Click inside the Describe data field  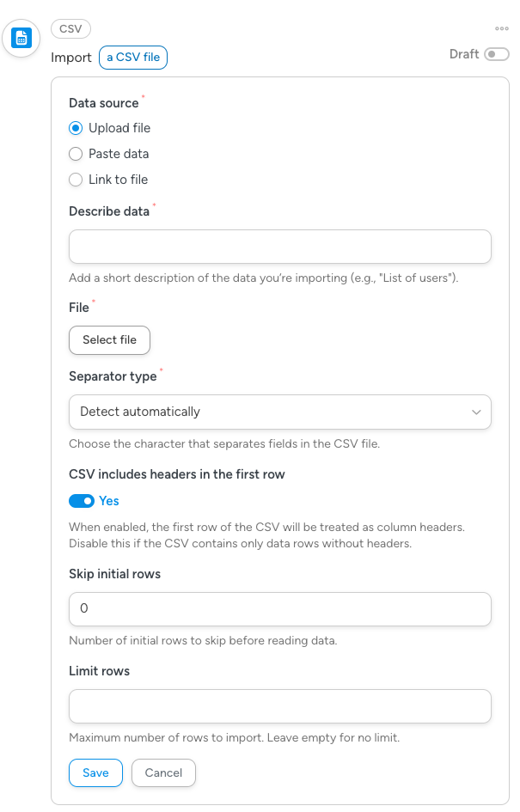pyautogui.click(x=279, y=247)
